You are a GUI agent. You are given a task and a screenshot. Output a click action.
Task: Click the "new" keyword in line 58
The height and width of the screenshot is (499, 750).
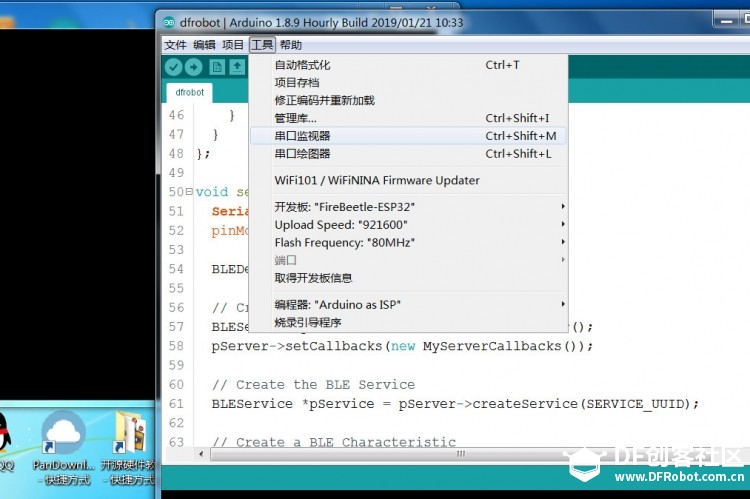pos(403,346)
